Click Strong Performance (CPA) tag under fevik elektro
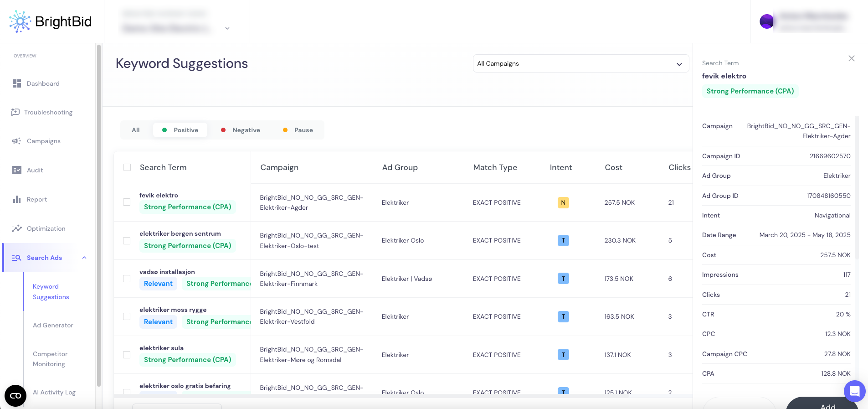Viewport: 868px width, 409px height. point(188,207)
